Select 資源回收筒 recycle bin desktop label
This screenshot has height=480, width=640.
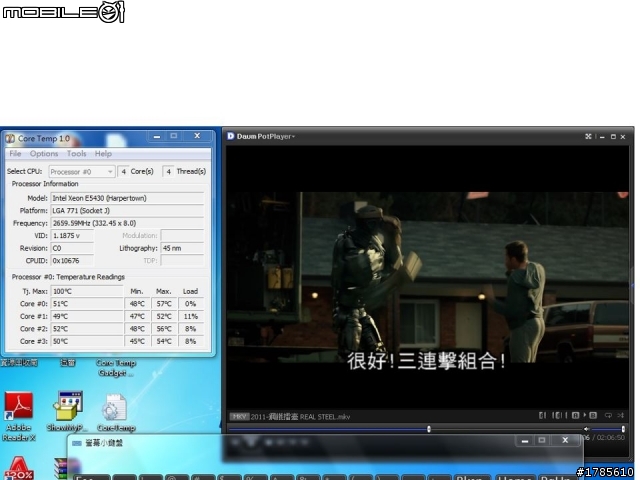(x=19, y=362)
